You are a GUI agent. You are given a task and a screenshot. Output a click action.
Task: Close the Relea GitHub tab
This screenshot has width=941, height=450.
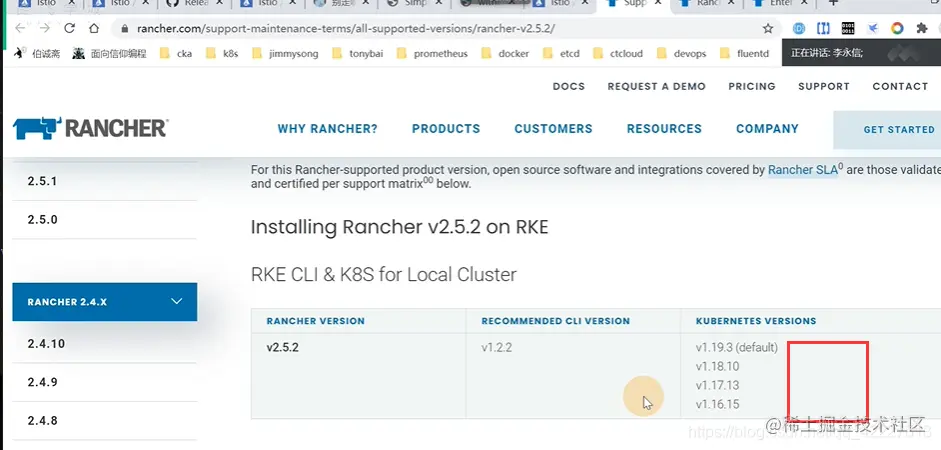pyautogui.click(x=219, y=3)
